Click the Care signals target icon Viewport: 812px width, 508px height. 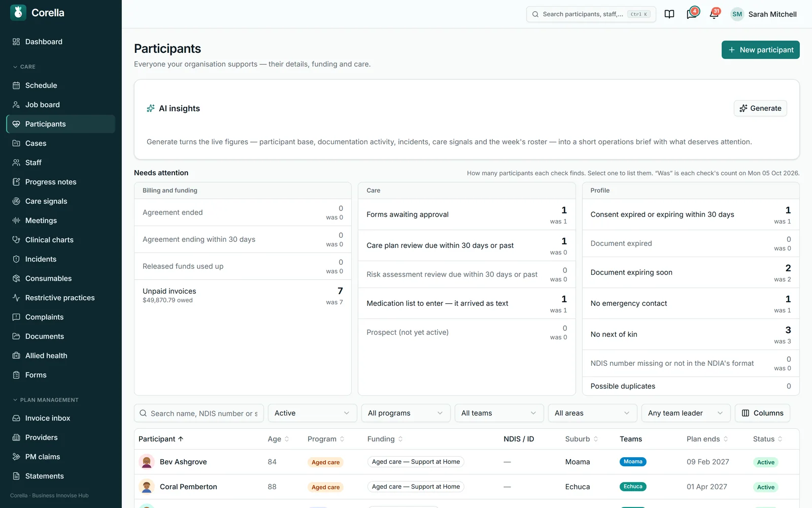16,201
